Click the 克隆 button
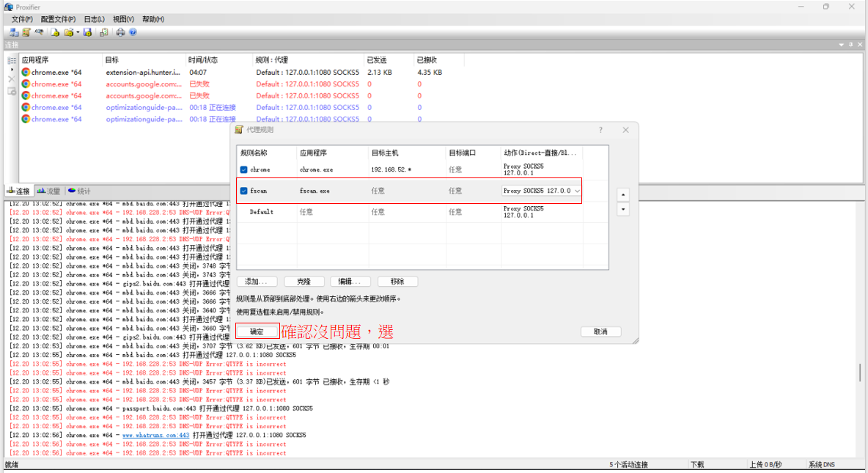 [304, 282]
